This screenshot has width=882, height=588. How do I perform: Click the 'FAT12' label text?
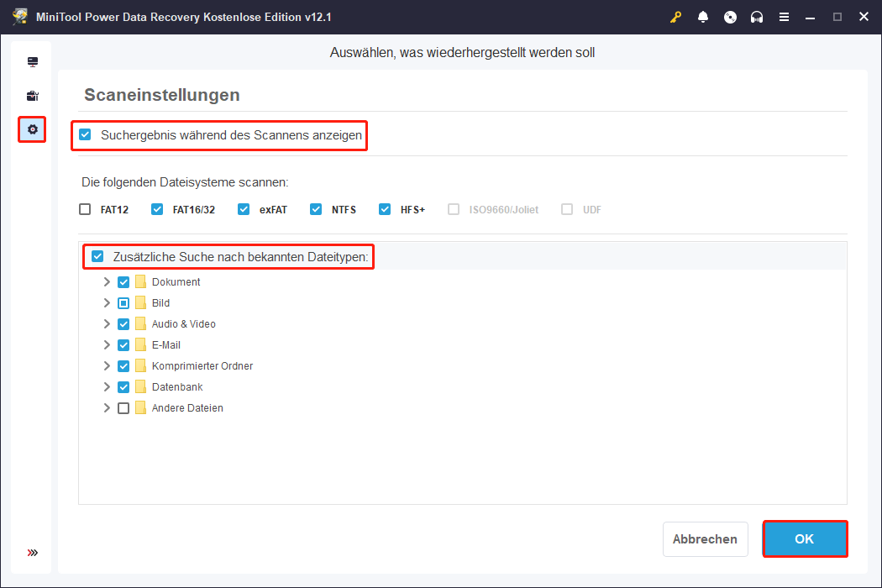[115, 210]
